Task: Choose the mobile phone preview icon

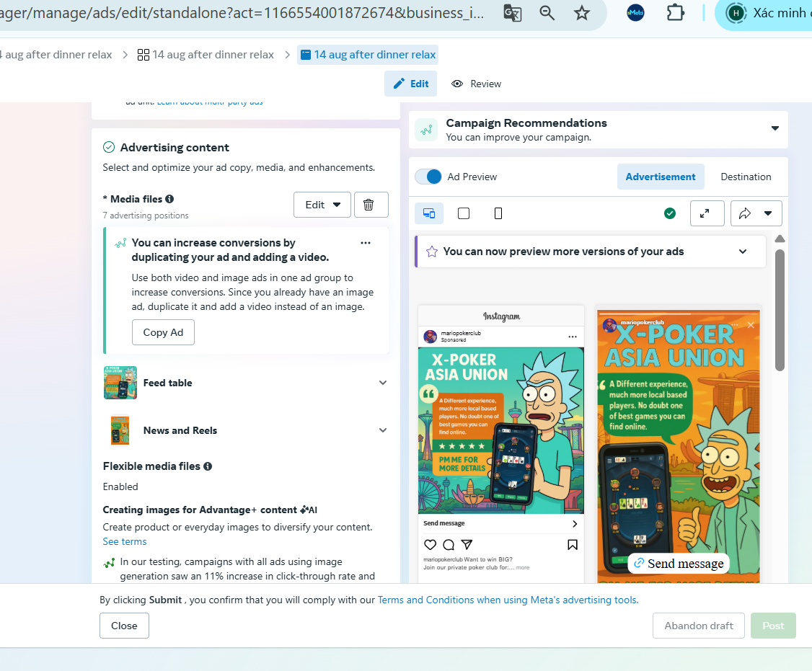Action: tap(498, 213)
